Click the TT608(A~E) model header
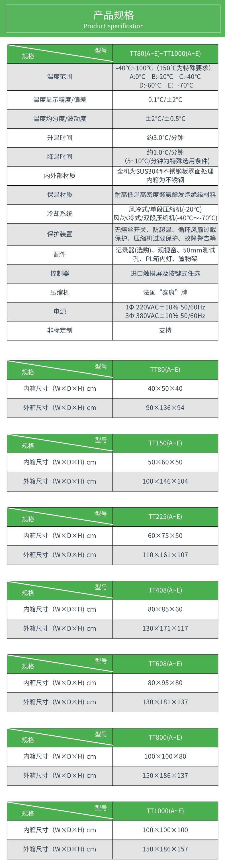225x868 pixels. tap(165, 664)
